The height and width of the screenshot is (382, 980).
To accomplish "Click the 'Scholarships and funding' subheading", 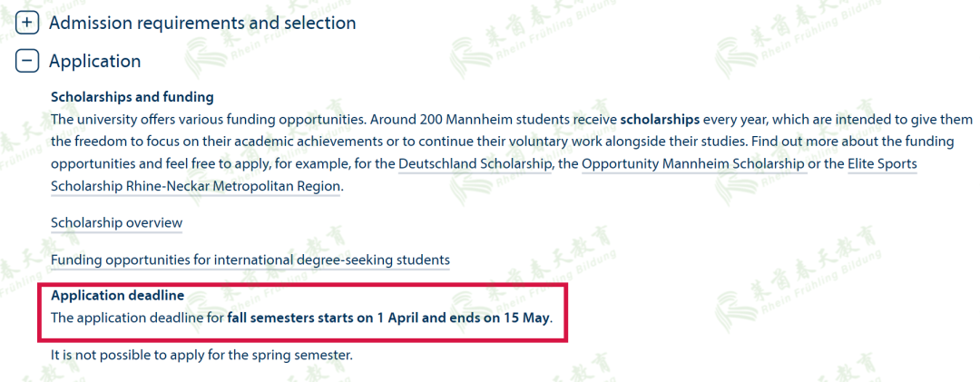I will tap(132, 97).
